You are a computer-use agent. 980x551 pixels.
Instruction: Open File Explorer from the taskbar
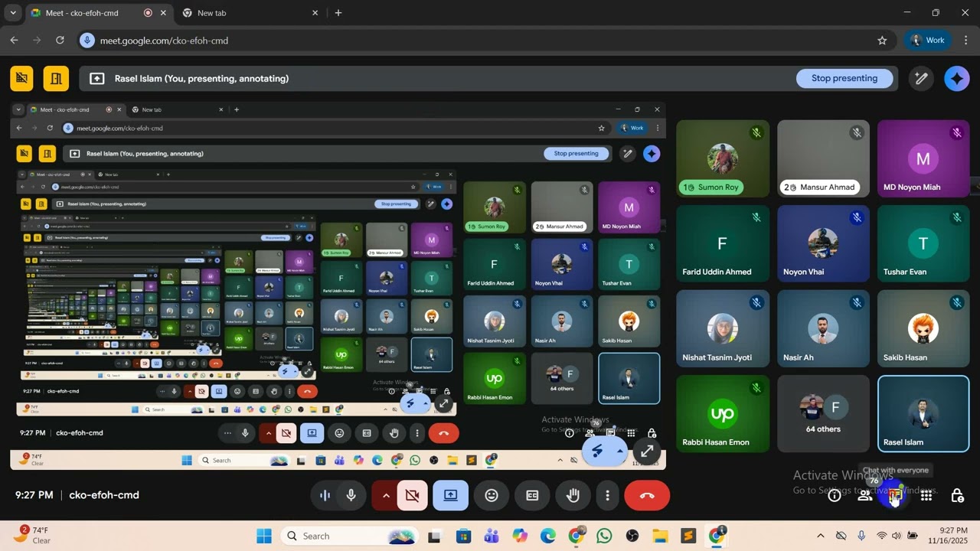(660, 536)
